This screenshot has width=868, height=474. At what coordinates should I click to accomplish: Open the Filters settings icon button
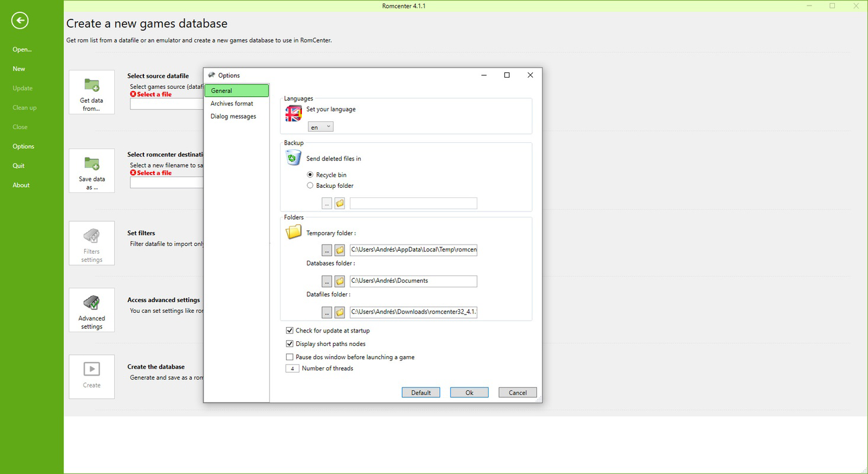pyautogui.click(x=92, y=244)
